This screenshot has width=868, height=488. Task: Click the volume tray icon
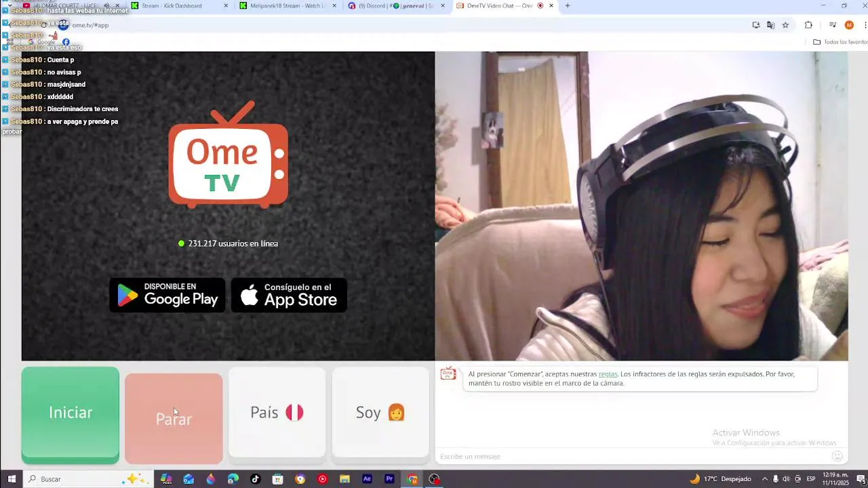(787, 479)
